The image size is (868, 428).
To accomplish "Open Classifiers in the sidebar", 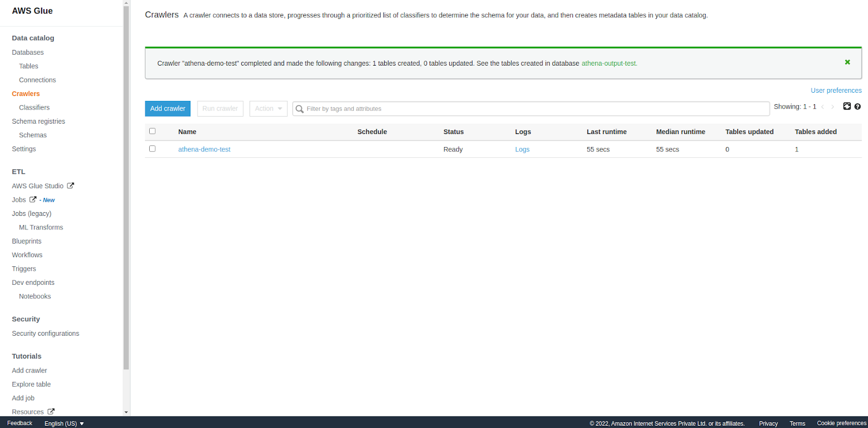I will [34, 107].
